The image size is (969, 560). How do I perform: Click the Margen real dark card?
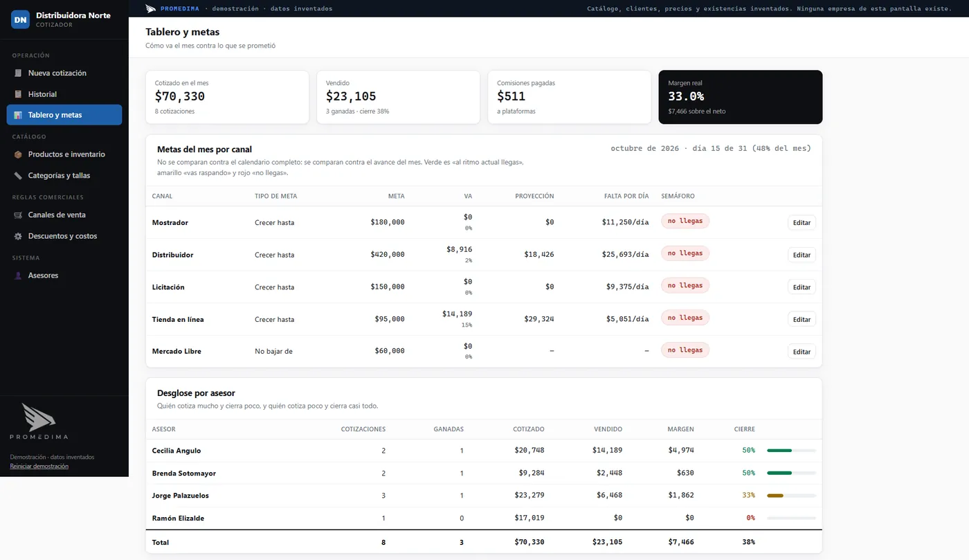coord(741,97)
